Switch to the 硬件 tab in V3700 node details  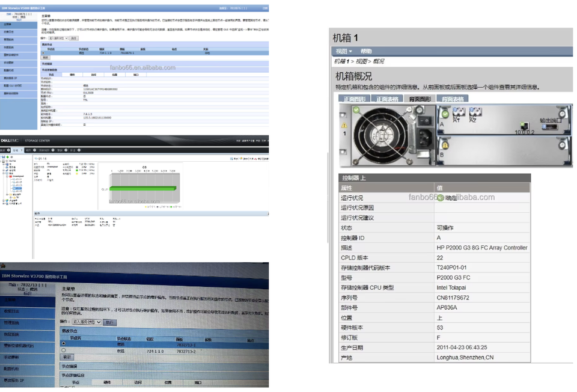click(x=107, y=383)
